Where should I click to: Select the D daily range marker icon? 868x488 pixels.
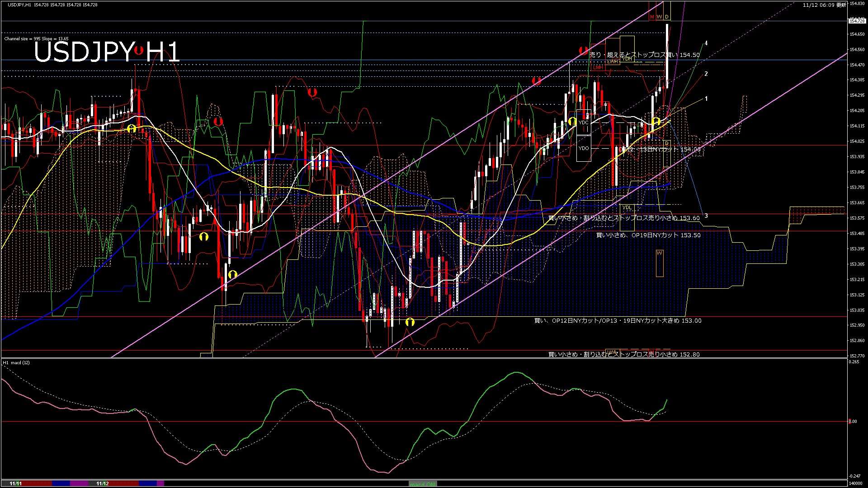click(x=666, y=17)
